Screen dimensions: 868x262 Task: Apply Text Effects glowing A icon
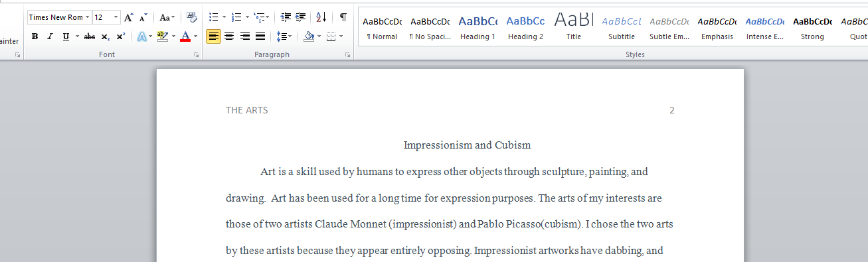[x=142, y=36]
